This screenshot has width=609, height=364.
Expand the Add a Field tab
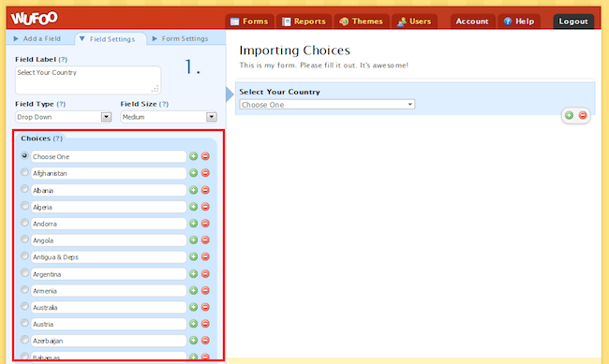tap(37, 38)
